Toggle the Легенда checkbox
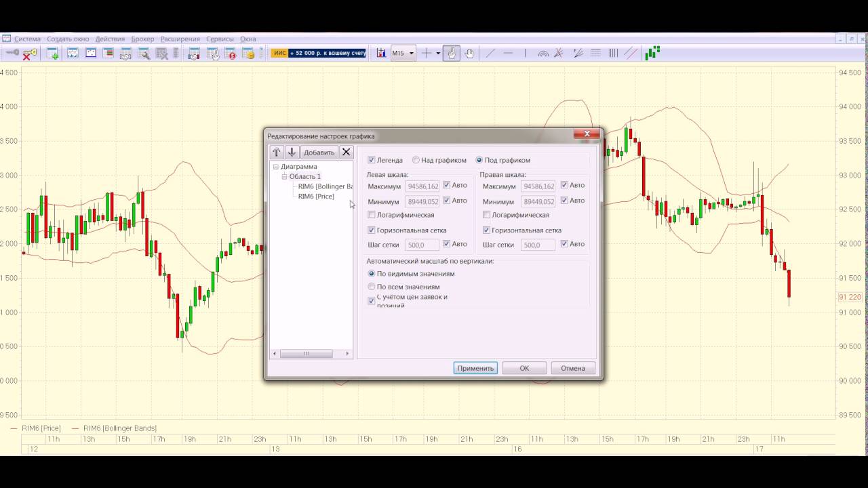868x488 pixels. click(371, 160)
